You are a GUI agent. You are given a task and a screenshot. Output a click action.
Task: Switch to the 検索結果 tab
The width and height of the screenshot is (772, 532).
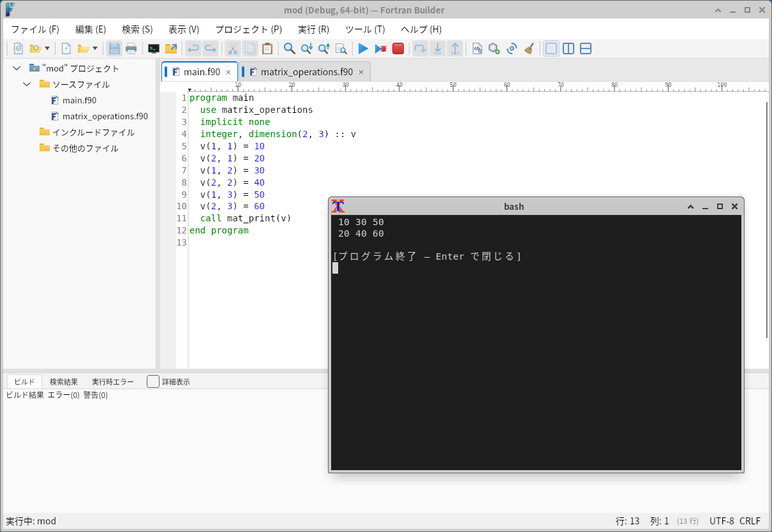pos(64,381)
